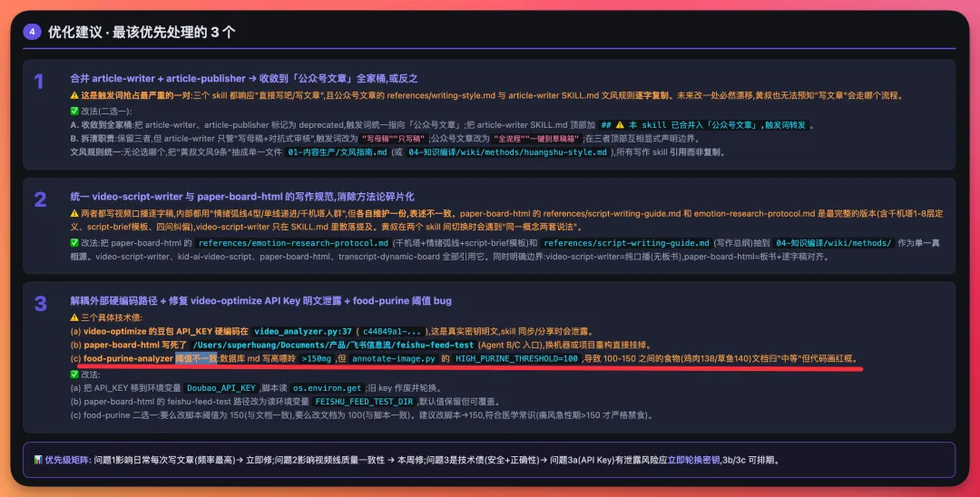Click the pink chip "全流程""一键到草稿箱"
980x497 pixels.
point(538,139)
